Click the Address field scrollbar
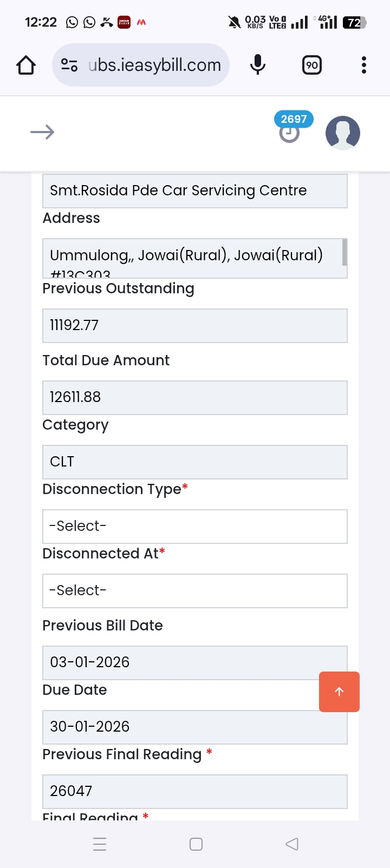Viewport: 390px width, 868px height. click(x=344, y=253)
